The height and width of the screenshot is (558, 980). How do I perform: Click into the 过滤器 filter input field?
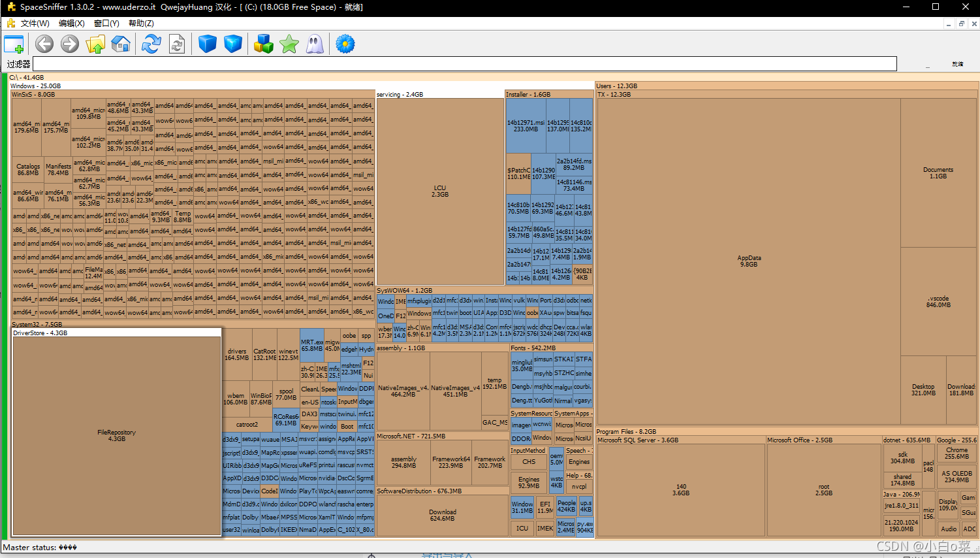(x=465, y=64)
